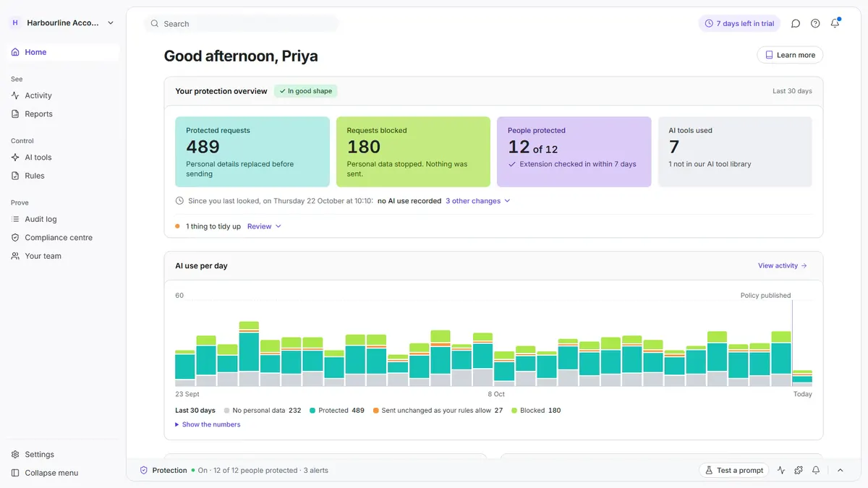Click the '7 days left in trial' badge
Viewport: 868px width, 488px height.
pyautogui.click(x=739, y=24)
